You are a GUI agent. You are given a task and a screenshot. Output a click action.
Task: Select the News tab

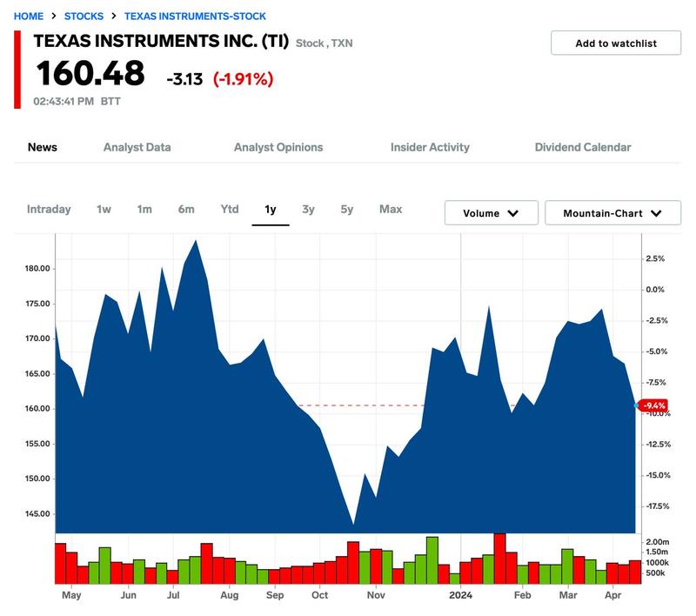[x=43, y=147]
